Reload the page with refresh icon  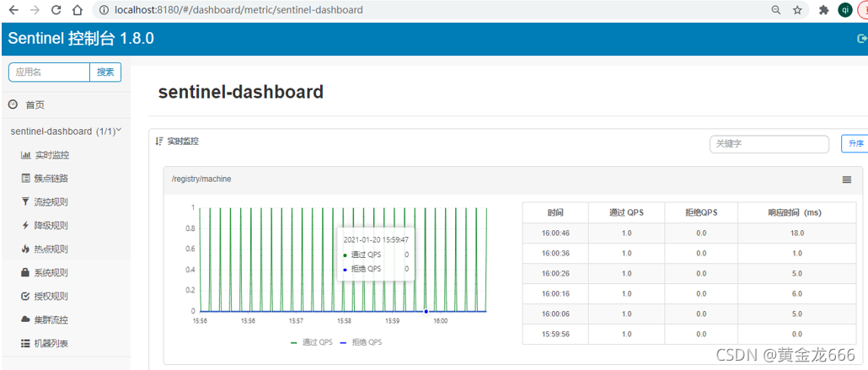pos(56,10)
